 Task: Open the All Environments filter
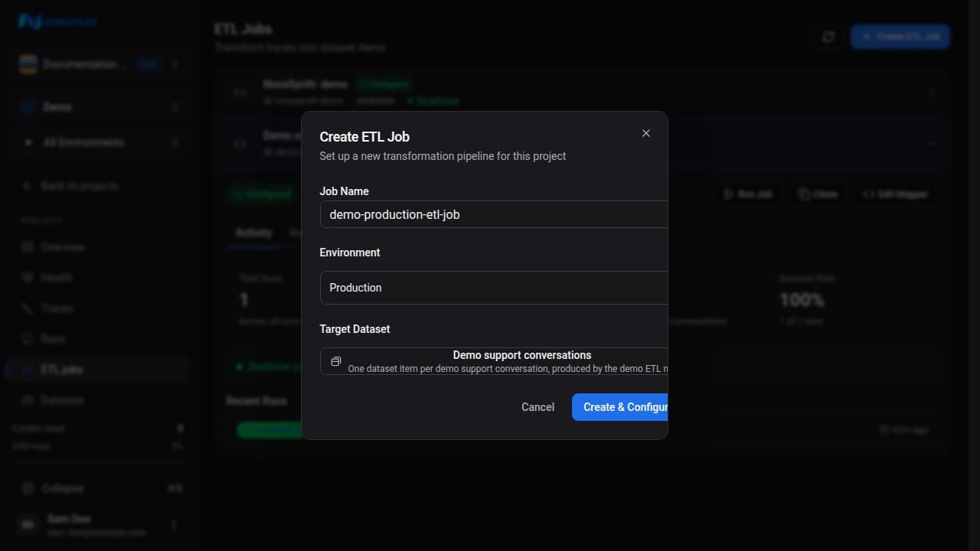(98, 142)
